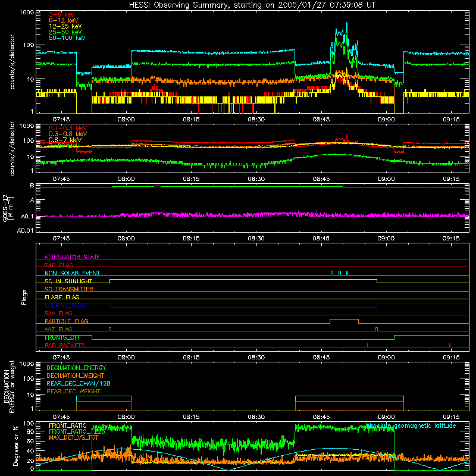Click the SC_IN_SUNLIGHT flag label
Image resolution: width=476 pixels, height=476 pixels.
tap(68, 281)
